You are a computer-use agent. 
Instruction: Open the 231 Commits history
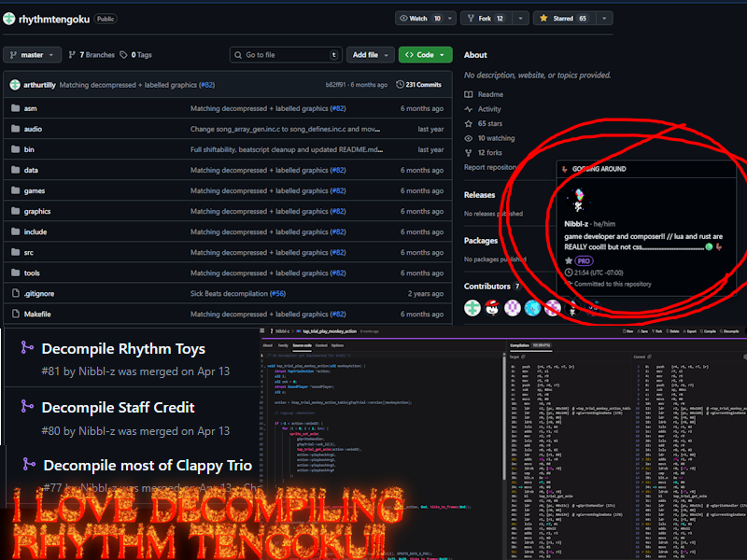click(x=417, y=85)
